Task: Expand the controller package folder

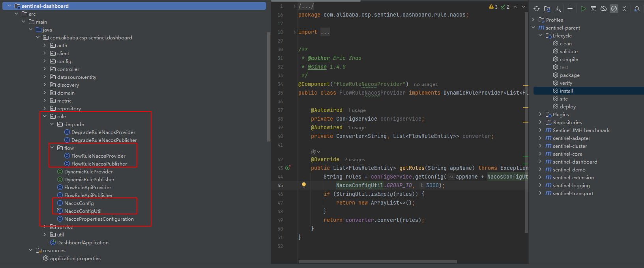Action: point(45,69)
